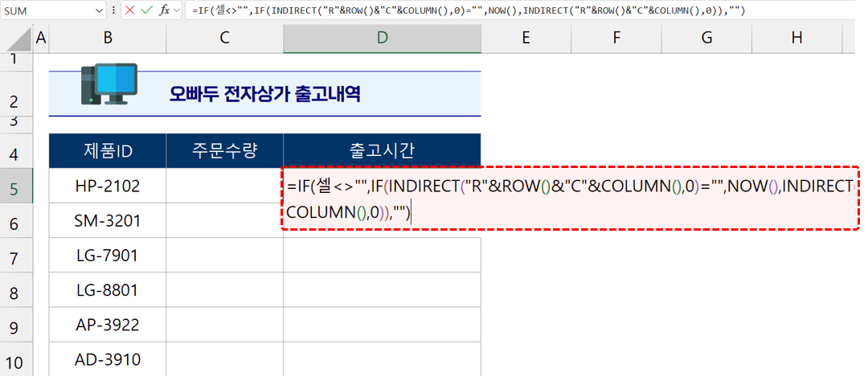
Task: Select the HP-2102 product cell
Action: [107, 186]
